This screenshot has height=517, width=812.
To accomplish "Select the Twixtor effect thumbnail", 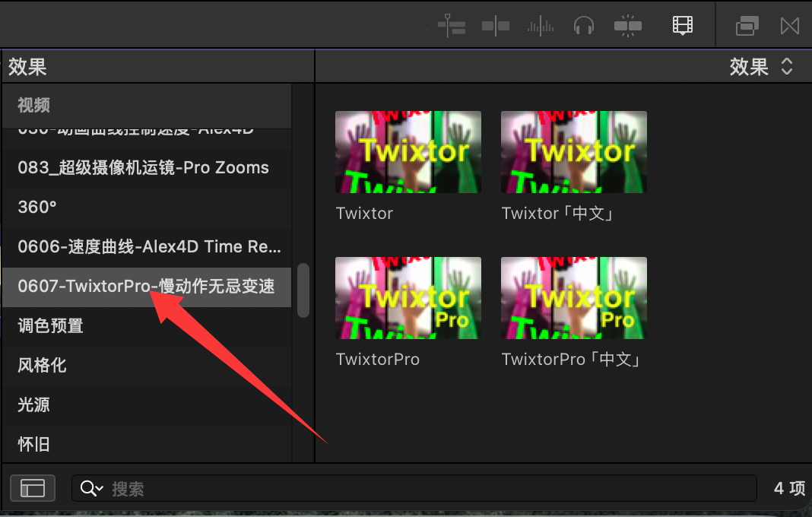I will click(x=408, y=151).
